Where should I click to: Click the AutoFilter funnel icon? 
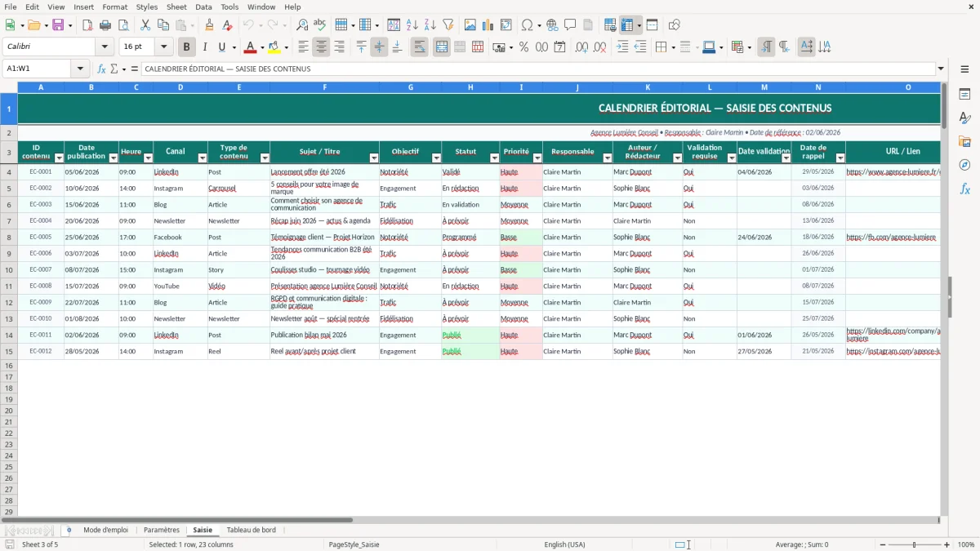click(448, 25)
